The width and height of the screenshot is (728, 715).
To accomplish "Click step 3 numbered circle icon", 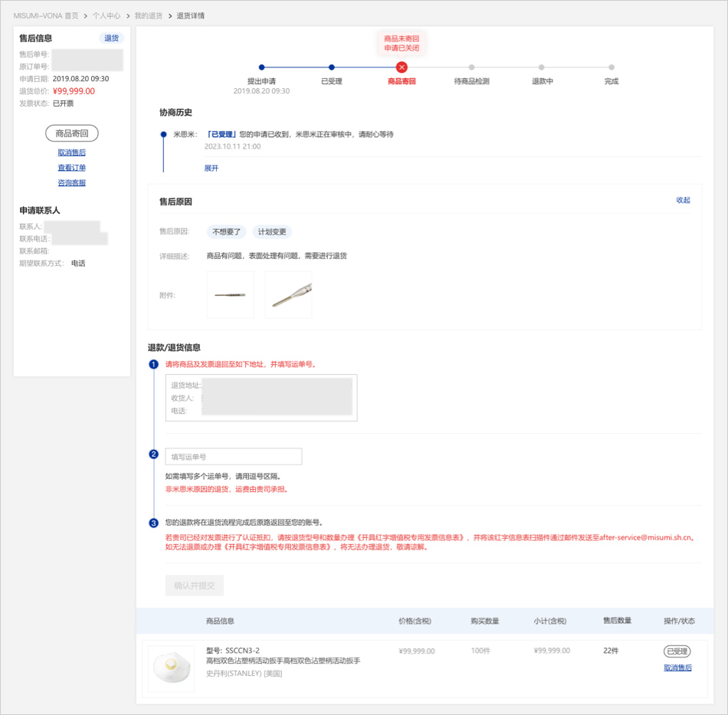I will click(x=154, y=523).
